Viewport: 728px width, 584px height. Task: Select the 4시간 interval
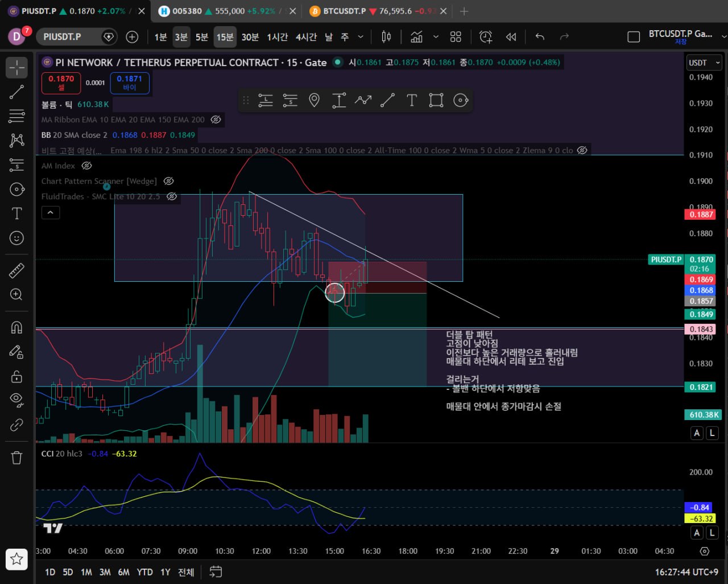[x=306, y=37]
